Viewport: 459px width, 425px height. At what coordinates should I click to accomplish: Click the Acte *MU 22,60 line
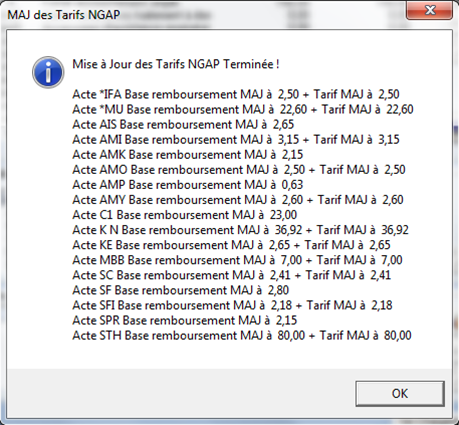pos(243,109)
